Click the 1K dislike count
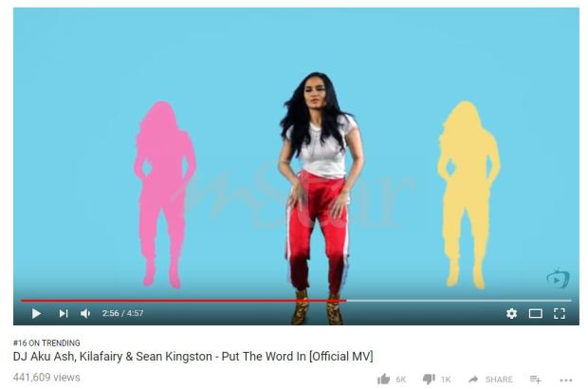588x389 pixels. pos(446,380)
